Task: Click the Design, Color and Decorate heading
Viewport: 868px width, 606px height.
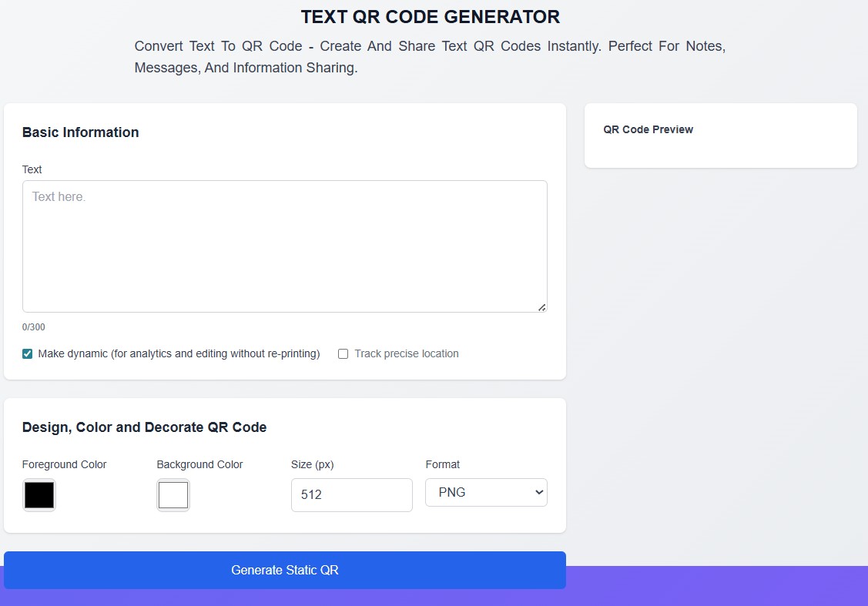Action: click(145, 427)
